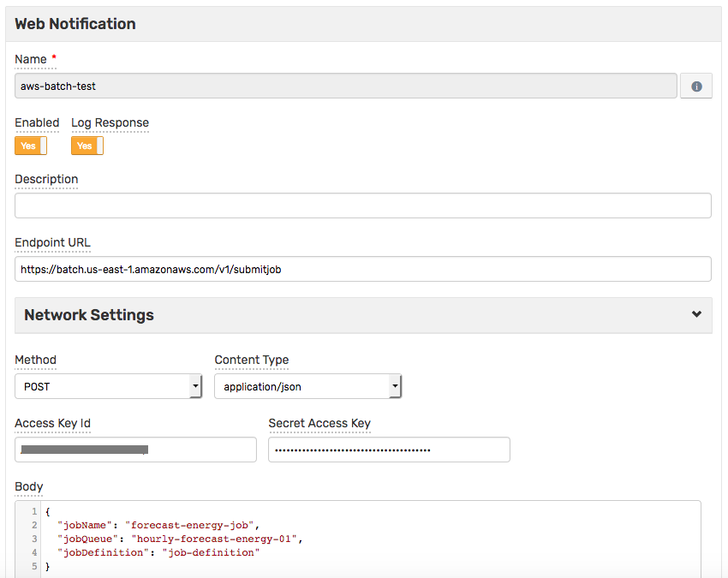Click the Description label

point(46,180)
